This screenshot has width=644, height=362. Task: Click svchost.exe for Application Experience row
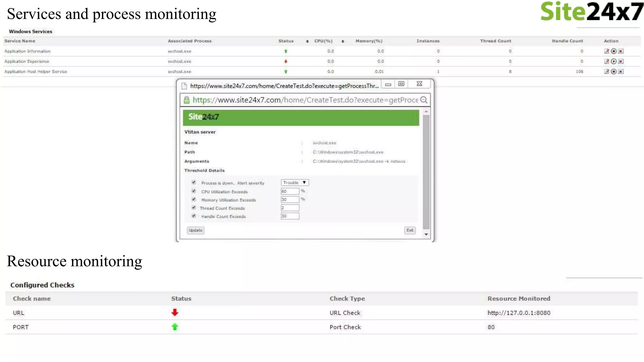point(180,61)
